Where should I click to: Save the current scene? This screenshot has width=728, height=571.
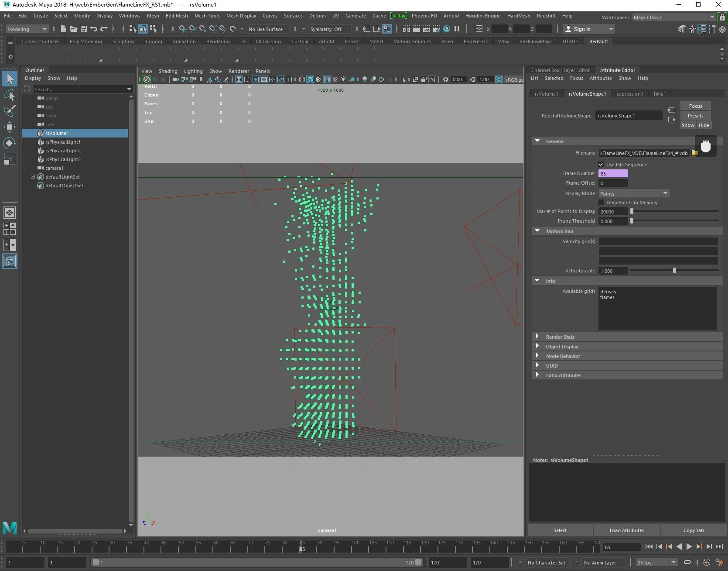click(83, 29)
